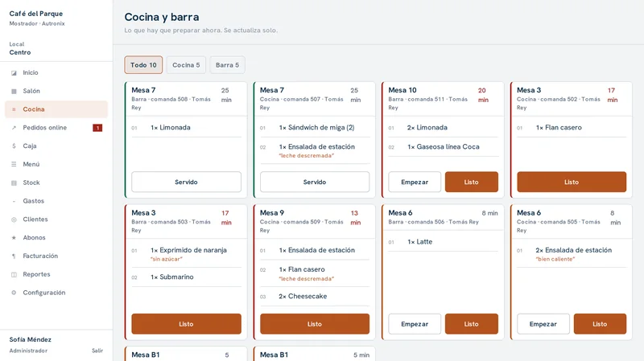Image resolution: width=644 pixels, height=361 pixels.
Task: Click Listo on Mesa 9 comanda 509
Action: tap(315, 324)
